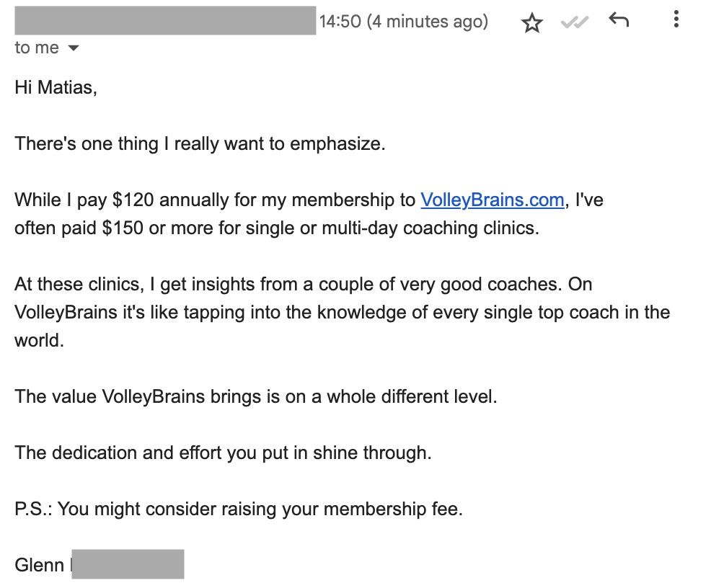Click the line starting "At these clinics"
711x588 pixels.
(304, 284)
